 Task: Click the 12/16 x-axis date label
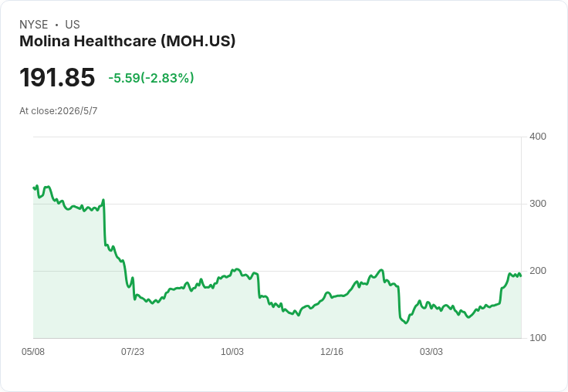331,351
